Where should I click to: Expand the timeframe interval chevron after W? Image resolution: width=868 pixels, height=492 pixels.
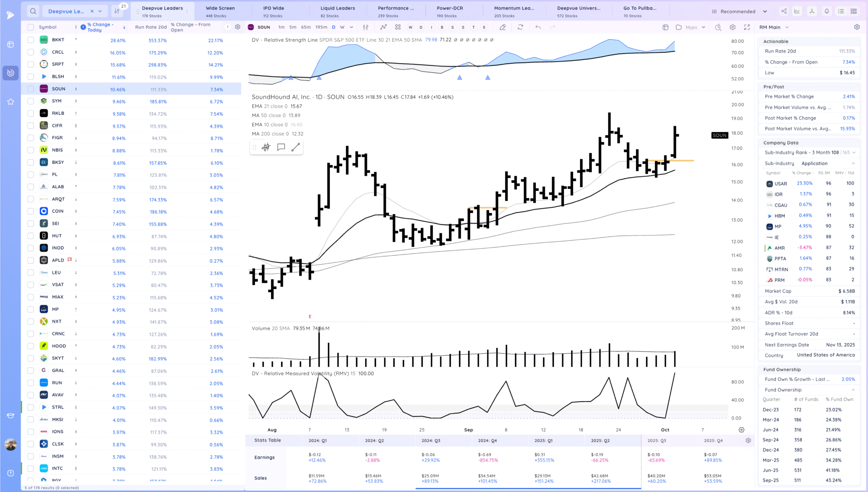coord(351,27)
